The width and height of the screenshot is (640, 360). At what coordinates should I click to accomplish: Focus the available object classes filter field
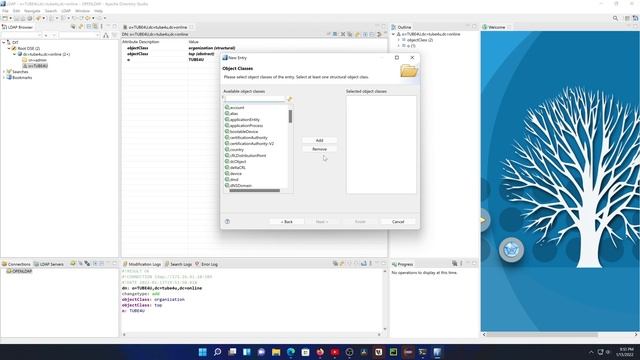(x=255, y=99)
